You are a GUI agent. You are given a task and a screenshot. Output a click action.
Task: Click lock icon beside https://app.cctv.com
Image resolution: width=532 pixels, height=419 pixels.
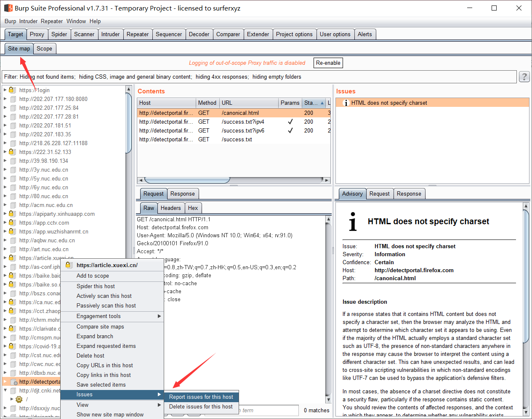coord(13,223)
